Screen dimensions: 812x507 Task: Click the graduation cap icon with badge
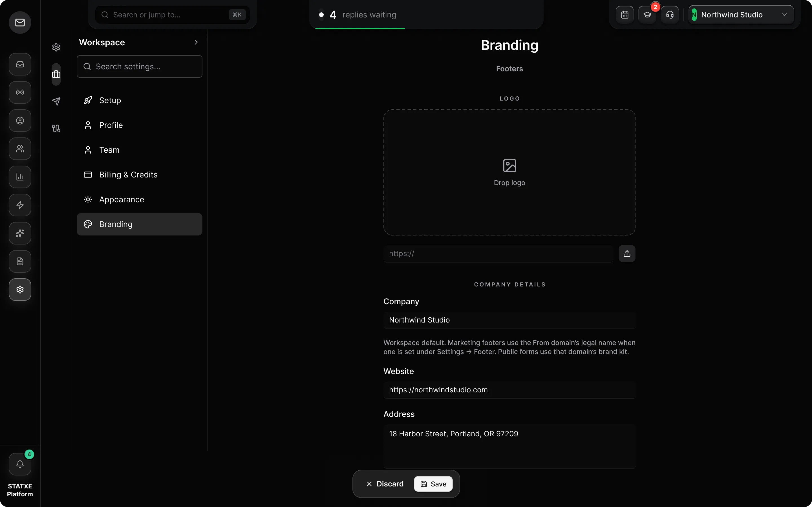(647, 15)
